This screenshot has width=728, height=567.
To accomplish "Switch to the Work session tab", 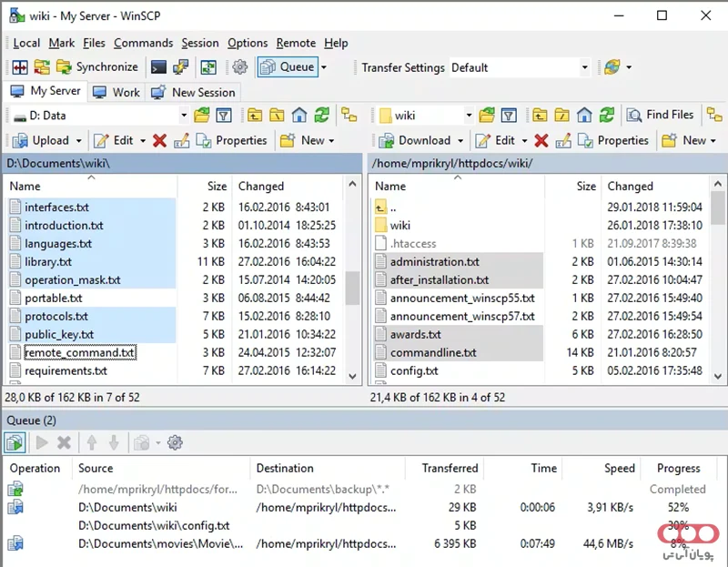I will [x=116, y=93].
